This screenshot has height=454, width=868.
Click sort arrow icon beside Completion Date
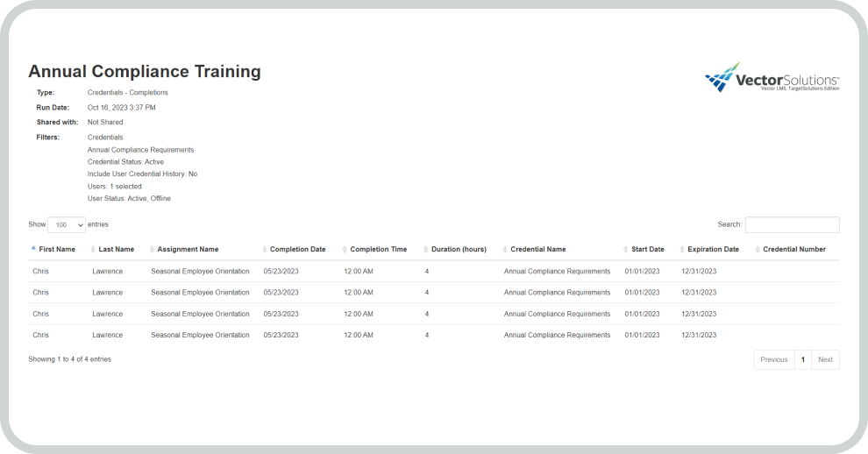tap(265, 250)
